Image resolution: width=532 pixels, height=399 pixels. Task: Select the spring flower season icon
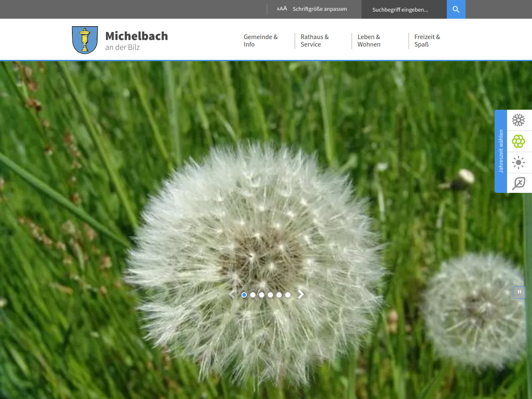[519, 141]
